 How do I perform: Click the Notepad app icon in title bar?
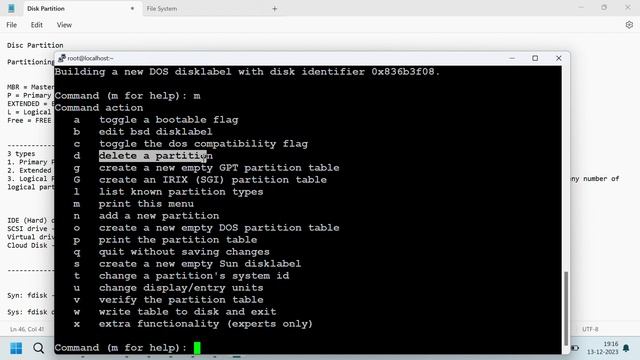coord(11,8)
